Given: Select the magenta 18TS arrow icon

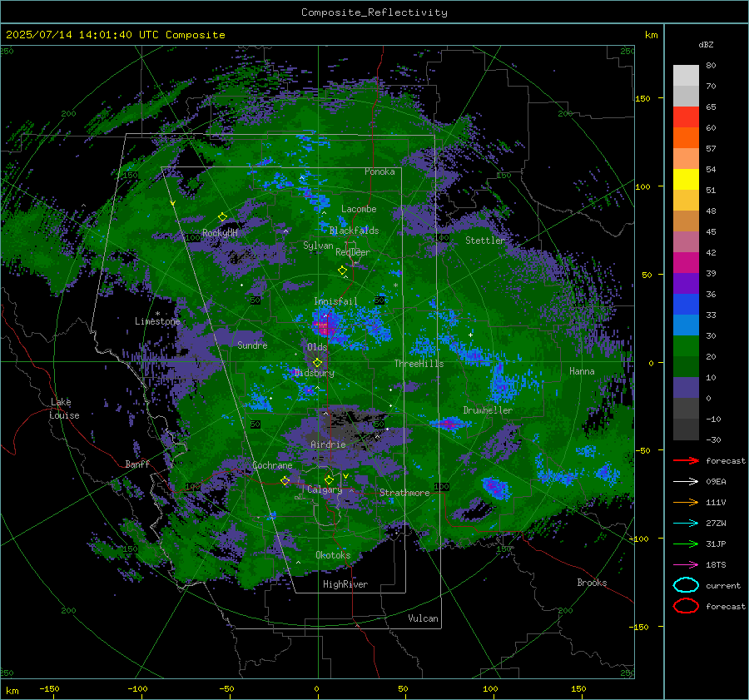Looking at the screenshot, I should (686, 564).
